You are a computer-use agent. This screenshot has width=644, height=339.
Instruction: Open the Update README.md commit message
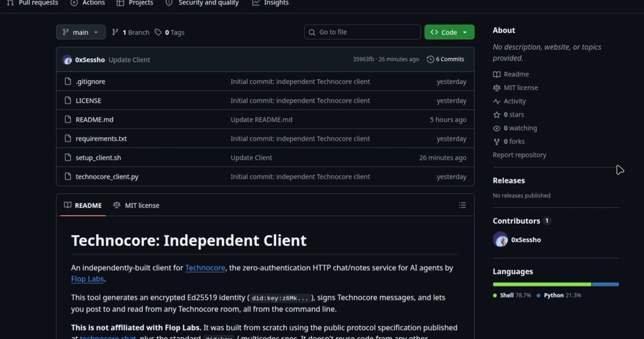tap(261, 120)
